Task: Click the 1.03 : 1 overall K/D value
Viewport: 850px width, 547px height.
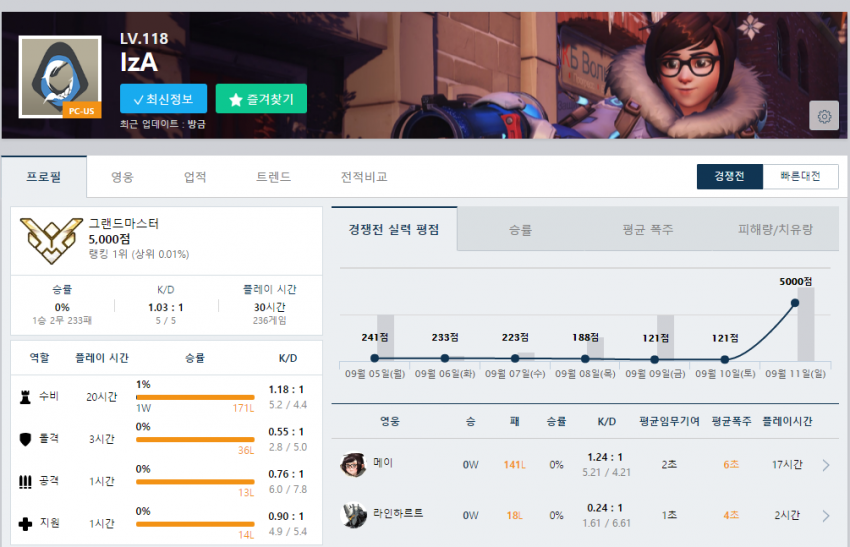Action: [166, 307]
